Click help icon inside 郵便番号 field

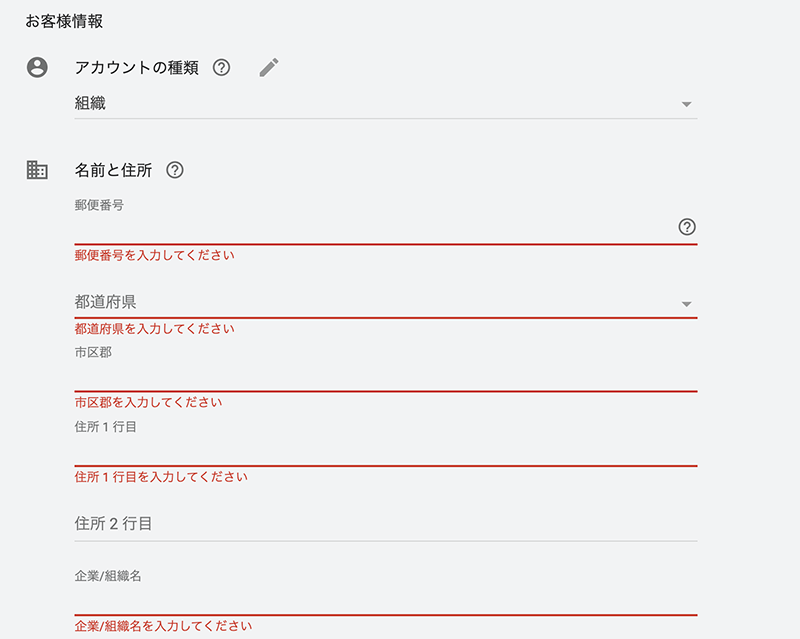[x=687, y=227]
